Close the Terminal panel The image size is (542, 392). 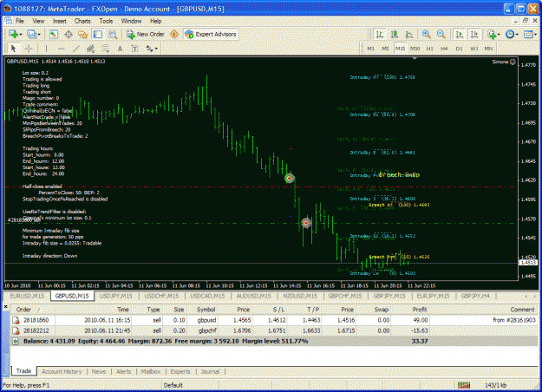coord(5,307)
